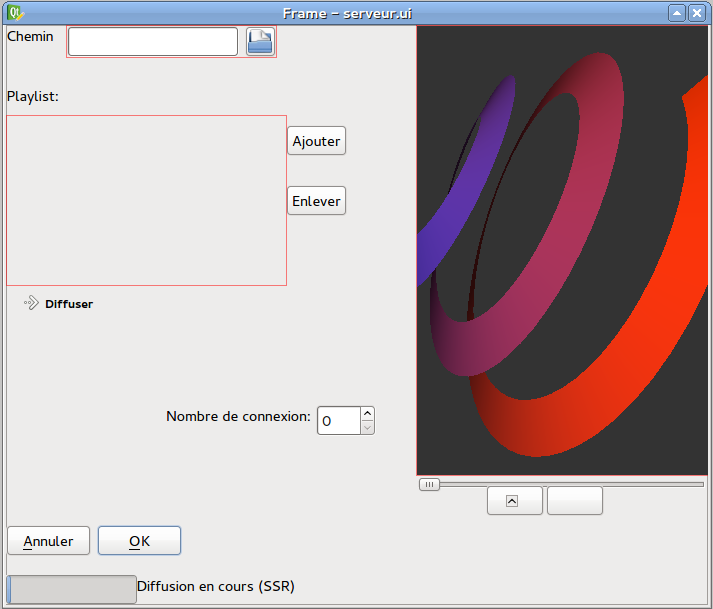Viewport: 713px width, 609px height.
Task: Click the Qt logo in the title bar
Action: click(15, 13)
